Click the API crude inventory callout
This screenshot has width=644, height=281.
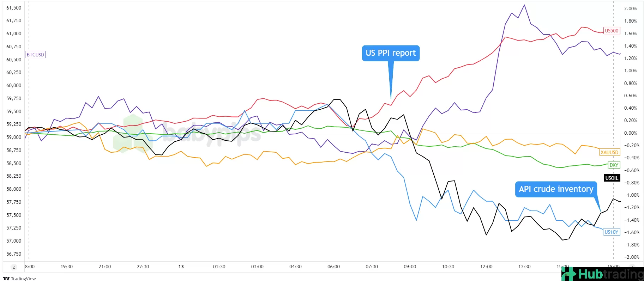[556, 189]
